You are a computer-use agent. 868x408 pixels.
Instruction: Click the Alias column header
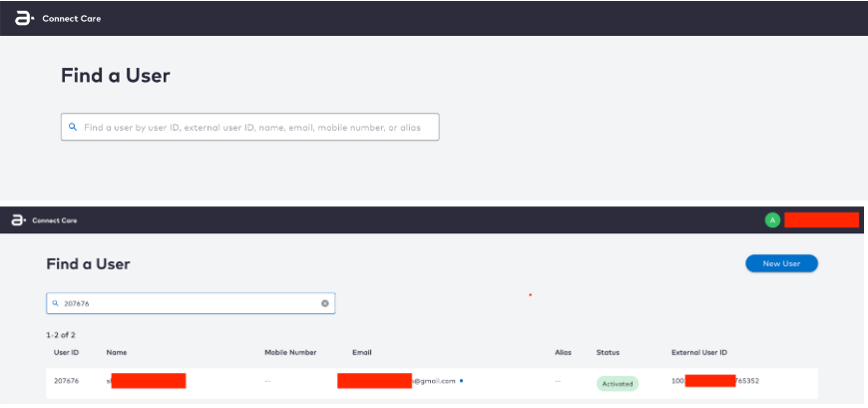point(563,352)
